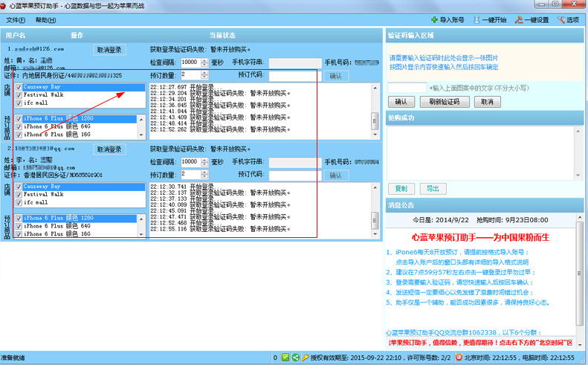Click the account 1 log scrollbar thumb
This screenshot has height=365, width=588.
tap(375, 120)
